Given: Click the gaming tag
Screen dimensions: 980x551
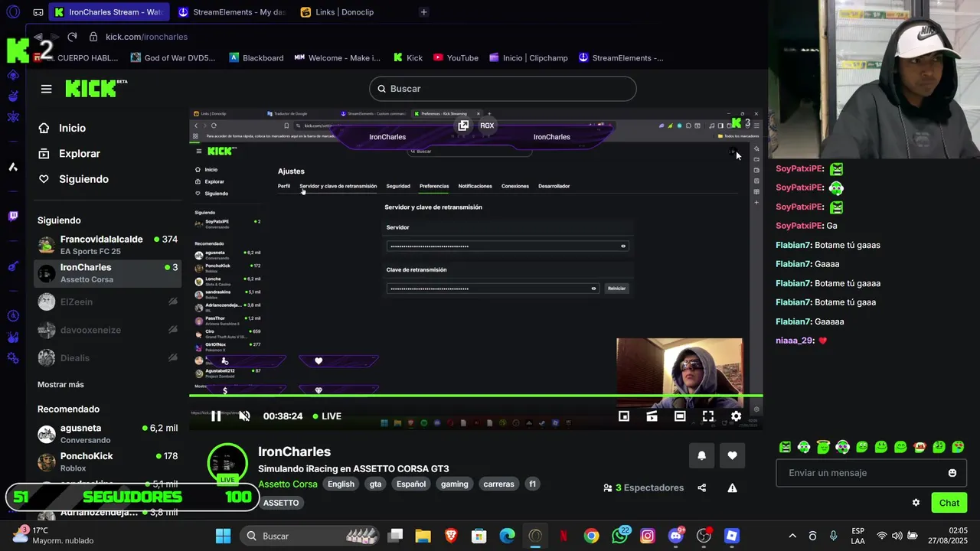Looking at the screenshot, I should [x=454, y=484].
